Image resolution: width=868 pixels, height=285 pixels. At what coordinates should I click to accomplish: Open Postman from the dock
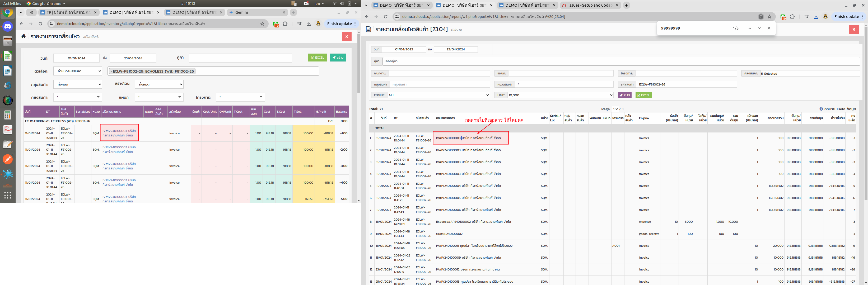pos(8,159)
